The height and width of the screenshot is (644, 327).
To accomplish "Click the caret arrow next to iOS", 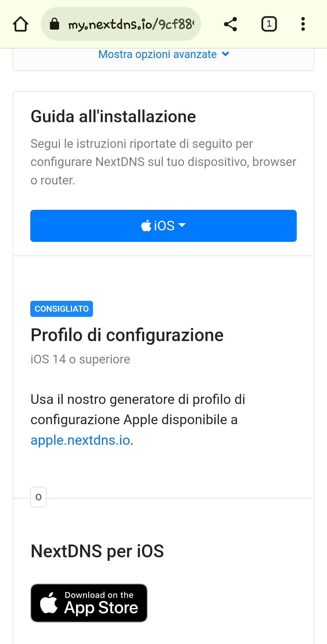I will point(182,225).
